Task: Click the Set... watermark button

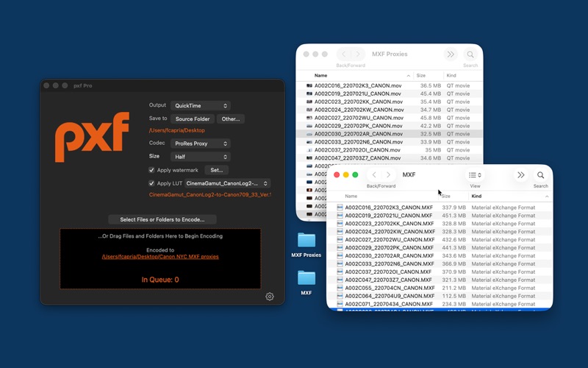Action: [216, 170]
